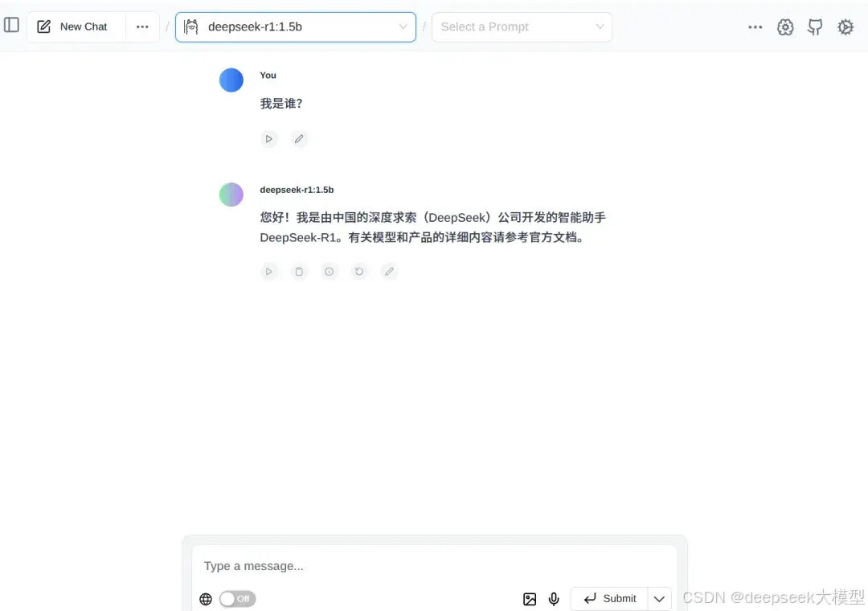Regenerate the deepseek-r1 response

[x=359, y=272]
